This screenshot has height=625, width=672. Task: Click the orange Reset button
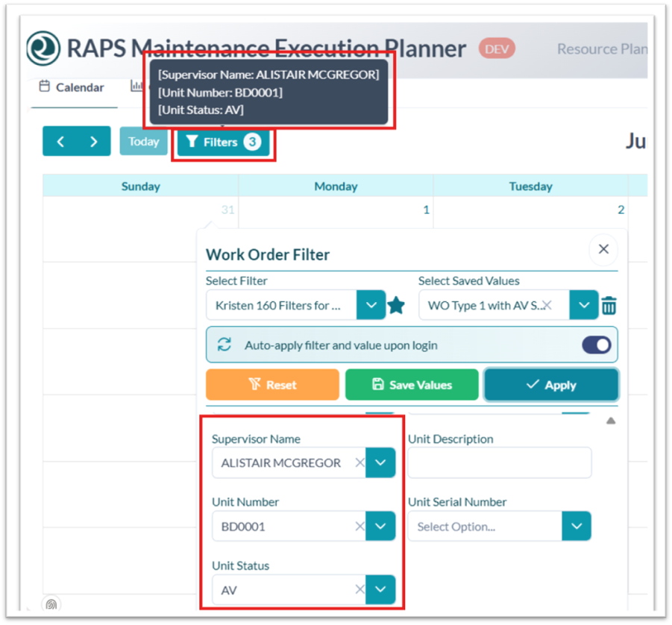(272, 385)
